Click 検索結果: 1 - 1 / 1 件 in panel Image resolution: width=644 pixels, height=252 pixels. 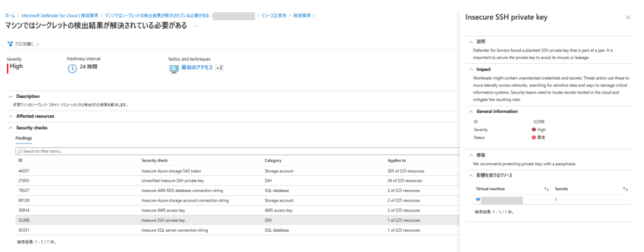click(x=494, y=212)
